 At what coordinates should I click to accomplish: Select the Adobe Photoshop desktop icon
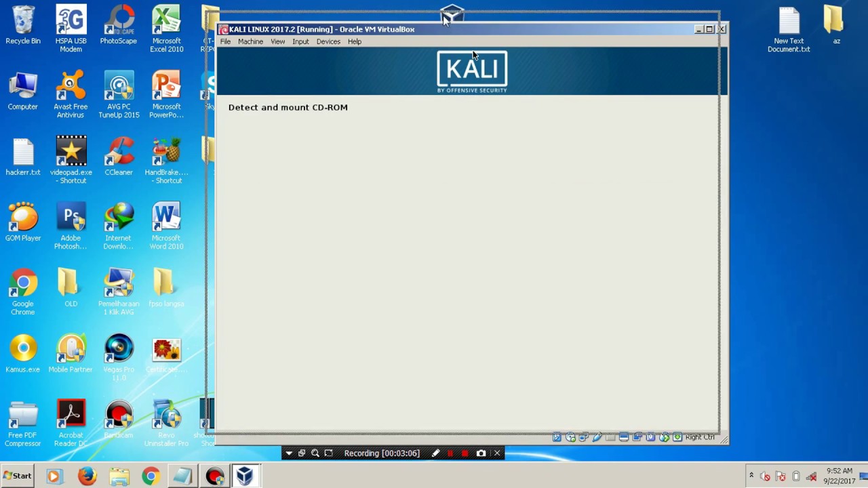71,226
